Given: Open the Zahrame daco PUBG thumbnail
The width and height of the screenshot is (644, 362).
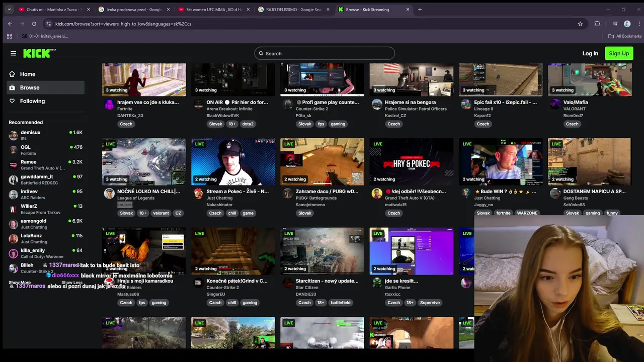Looking at the screenshot, I should point(322,162).
